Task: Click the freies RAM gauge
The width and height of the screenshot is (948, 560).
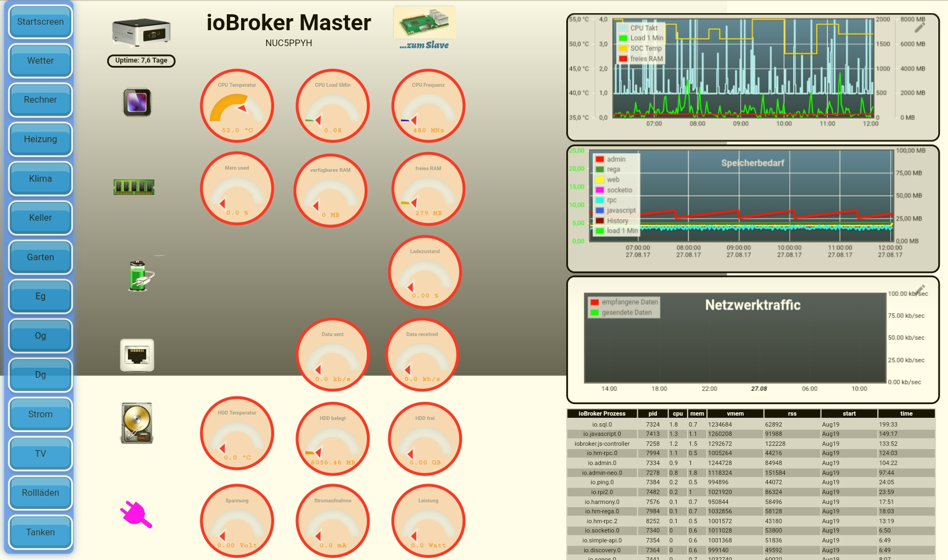Action: [428, 189]
